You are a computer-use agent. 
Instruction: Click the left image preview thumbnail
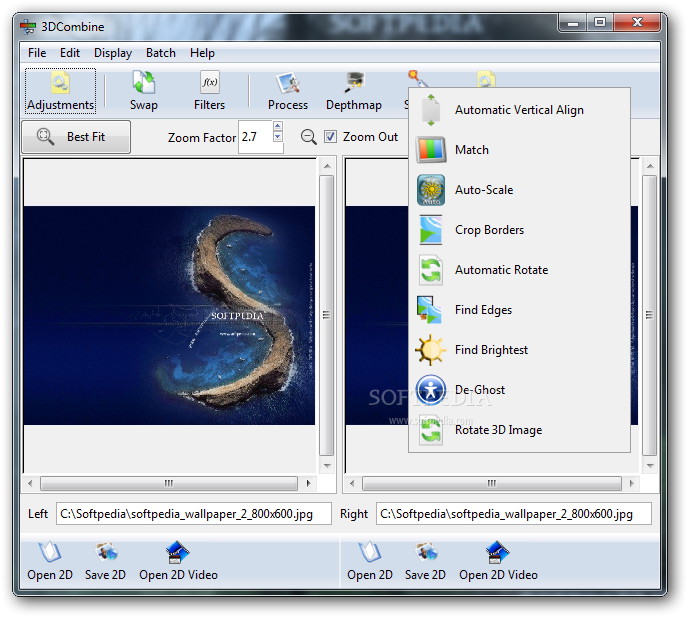(x=169, y=315)
